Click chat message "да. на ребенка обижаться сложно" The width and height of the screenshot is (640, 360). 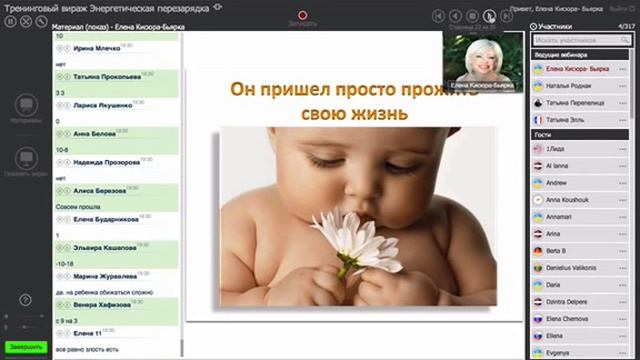104,293
